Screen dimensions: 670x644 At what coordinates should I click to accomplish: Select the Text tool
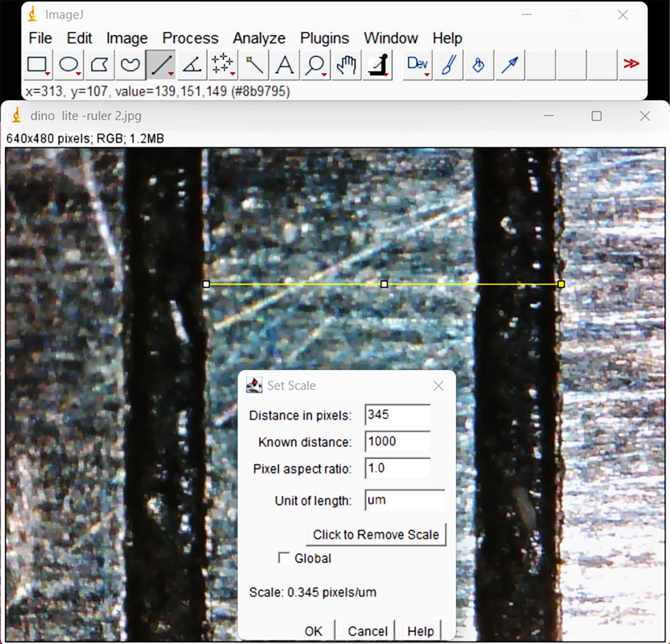(x=285, y=65)
